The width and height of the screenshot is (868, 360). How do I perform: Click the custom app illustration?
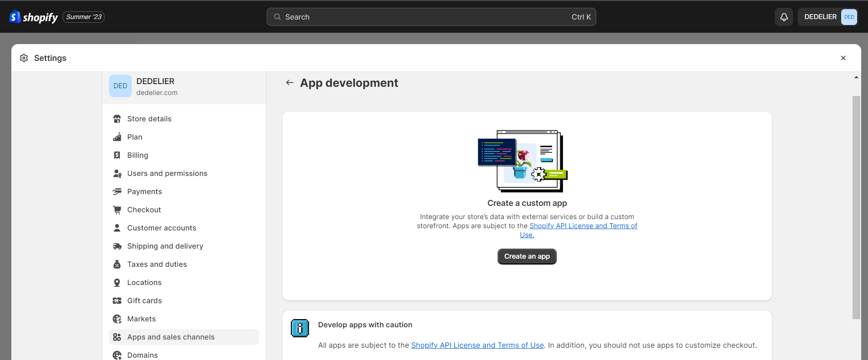(x=523, y=161)
